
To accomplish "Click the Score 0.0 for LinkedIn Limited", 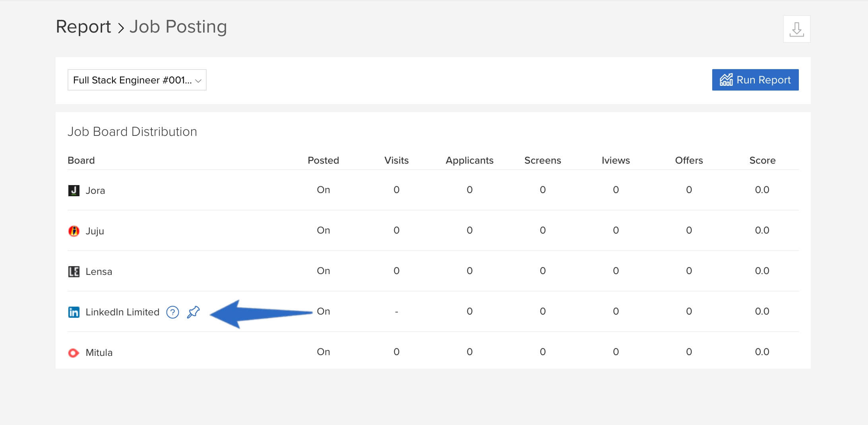I will click(x=762, y=311).
